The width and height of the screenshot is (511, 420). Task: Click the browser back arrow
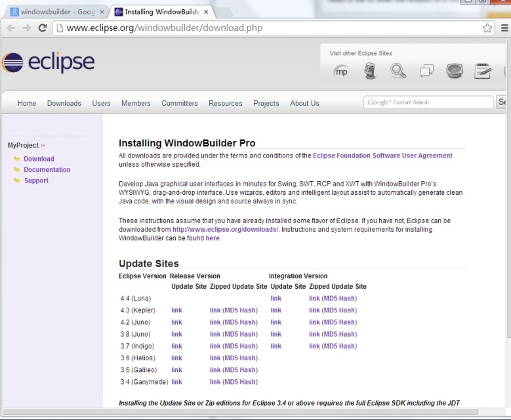(x=11, y=28)
